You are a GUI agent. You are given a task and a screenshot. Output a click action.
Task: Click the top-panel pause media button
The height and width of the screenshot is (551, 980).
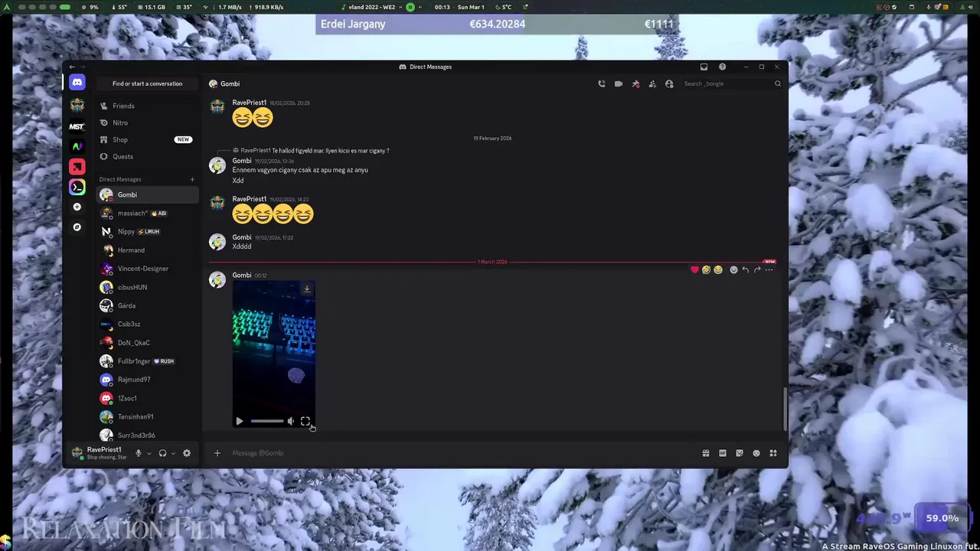410,7
